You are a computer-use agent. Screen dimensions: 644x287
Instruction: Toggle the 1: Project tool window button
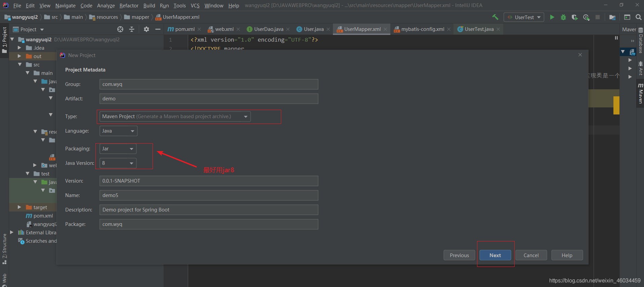[x=4, y=40]
